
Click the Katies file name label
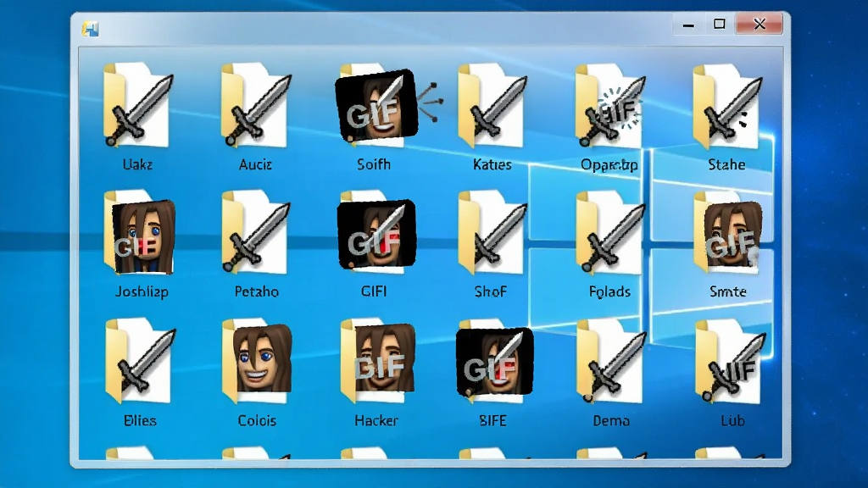pos(492,164)
